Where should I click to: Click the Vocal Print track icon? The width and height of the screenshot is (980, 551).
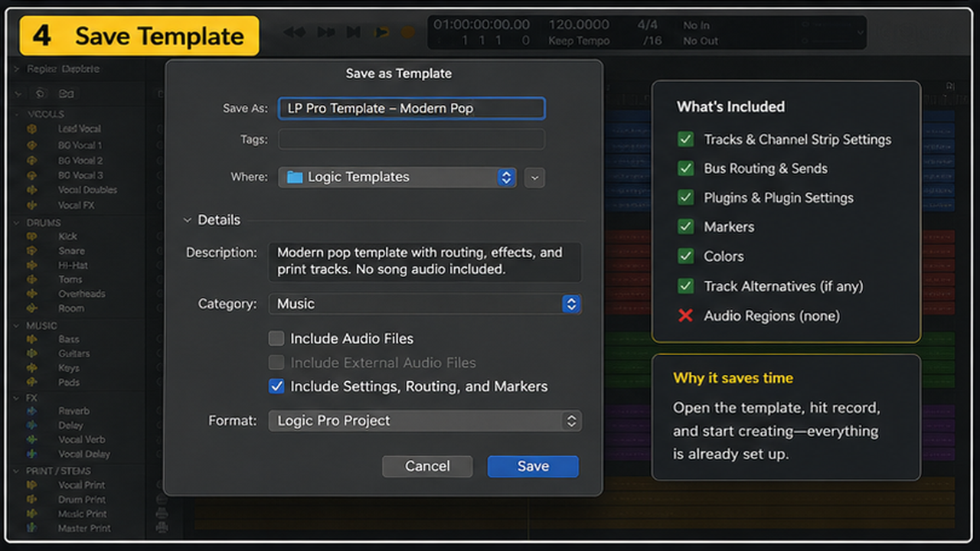(32, 485)
